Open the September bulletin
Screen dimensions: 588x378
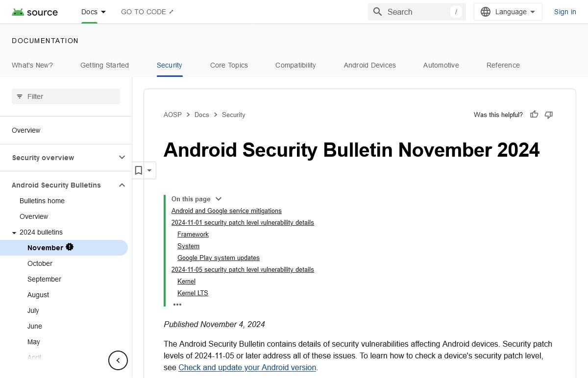(x=44, y=279)
